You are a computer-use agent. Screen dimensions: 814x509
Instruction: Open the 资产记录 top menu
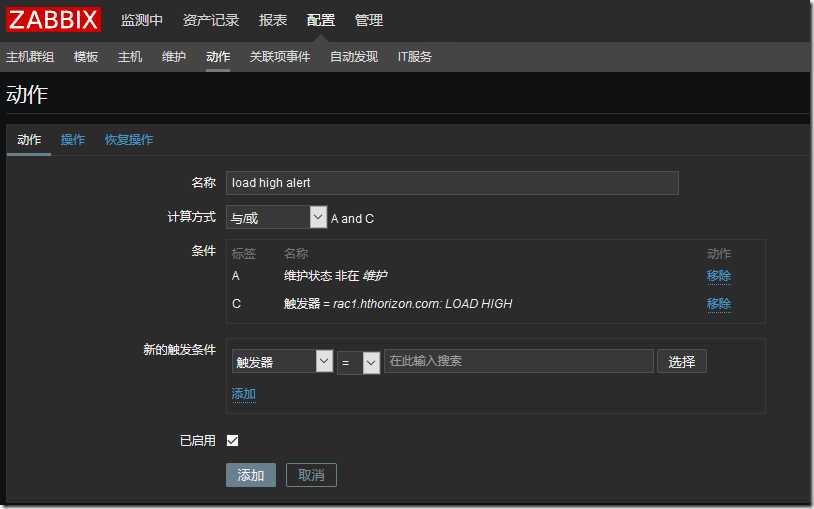click(211, 20)
